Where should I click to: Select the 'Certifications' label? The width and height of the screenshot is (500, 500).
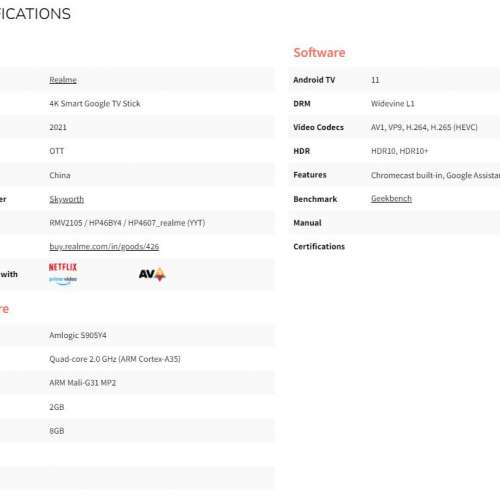click(319, 246)
